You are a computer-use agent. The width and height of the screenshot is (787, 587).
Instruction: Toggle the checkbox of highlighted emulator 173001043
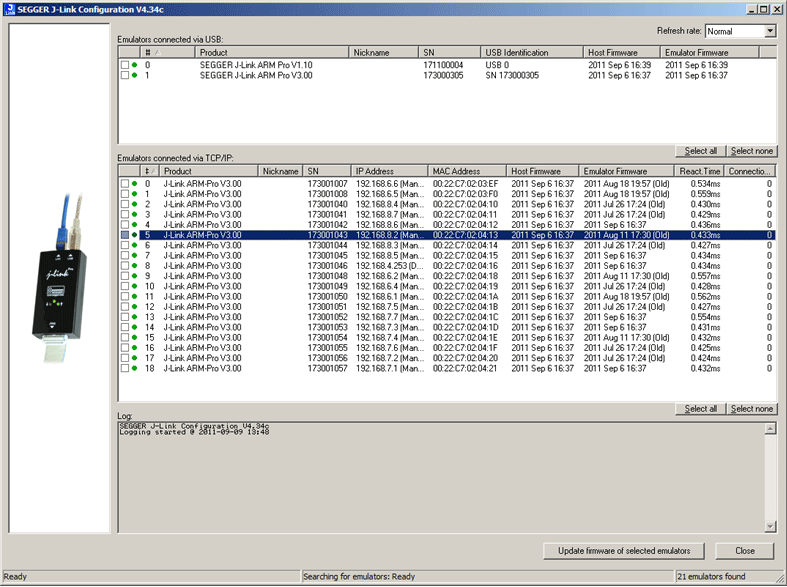click(x=124, y=235)
